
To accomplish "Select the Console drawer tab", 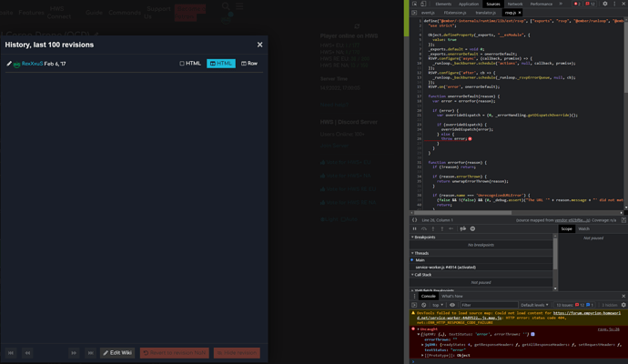I will (x=428, y=297).
